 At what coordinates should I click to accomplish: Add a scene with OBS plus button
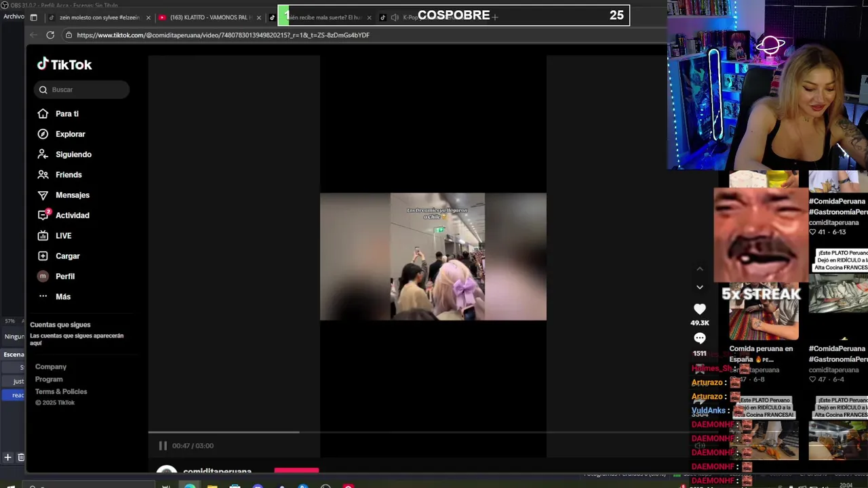[7, 457]
